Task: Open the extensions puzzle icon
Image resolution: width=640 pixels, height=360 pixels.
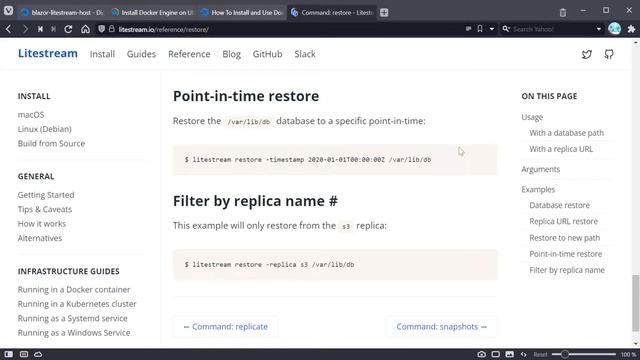Action: pyautogui.click(x=631, y=29)
